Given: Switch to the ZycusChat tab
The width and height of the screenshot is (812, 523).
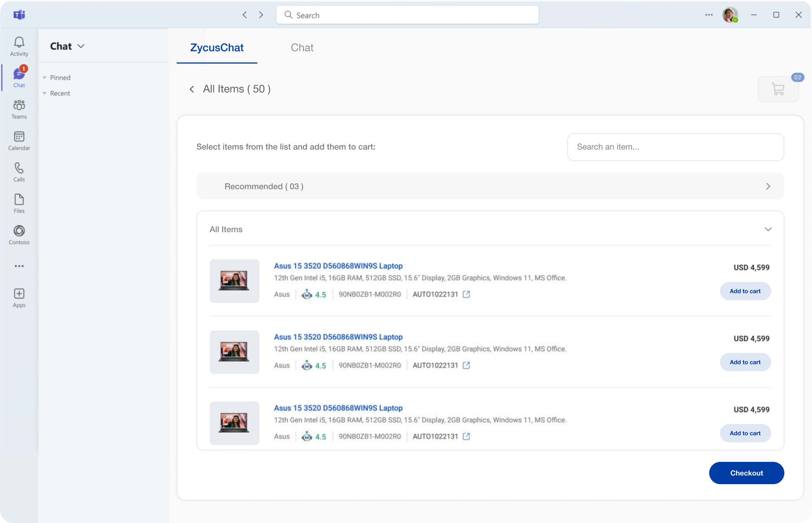Looking at the screenshot, I should pyautogui.click(x=217, y=48).
